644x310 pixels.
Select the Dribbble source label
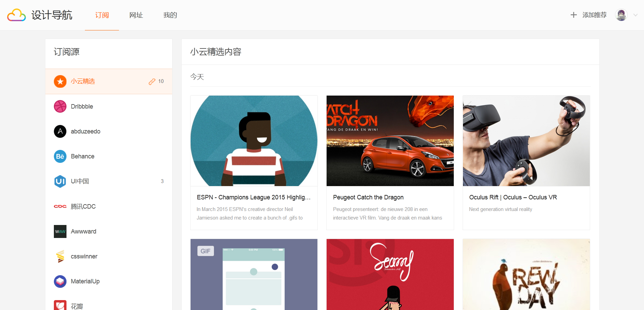pyautogui.click(x=82, y=107)
